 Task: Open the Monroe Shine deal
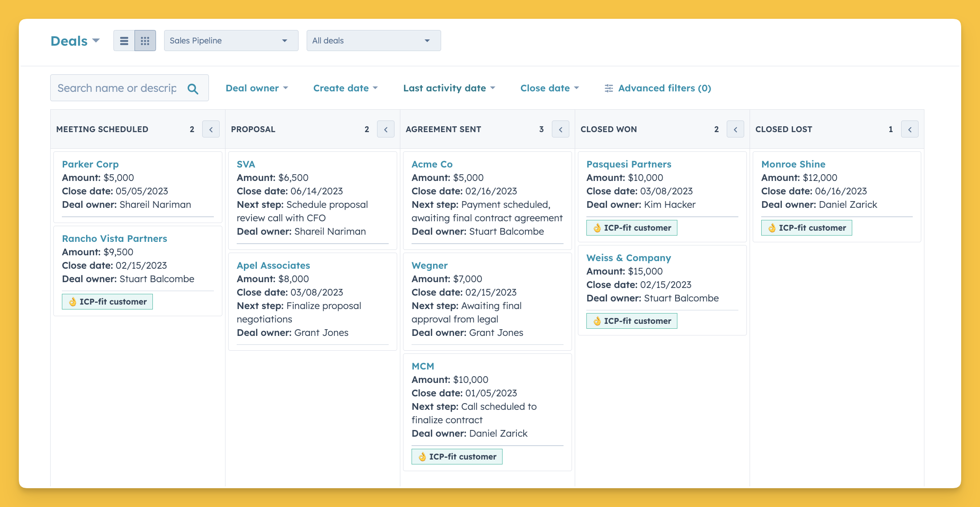point(793,164)
